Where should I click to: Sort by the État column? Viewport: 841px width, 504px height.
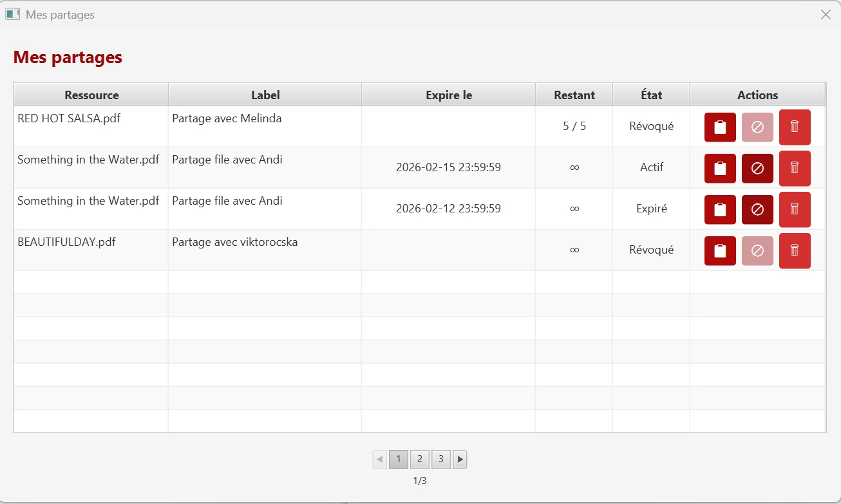tap(651, 94)
